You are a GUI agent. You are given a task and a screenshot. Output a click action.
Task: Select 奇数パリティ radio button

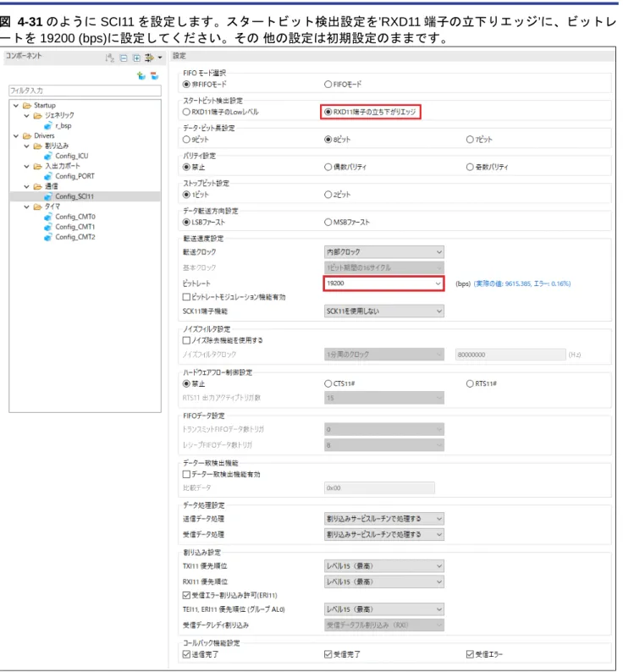tap(470, 167)
